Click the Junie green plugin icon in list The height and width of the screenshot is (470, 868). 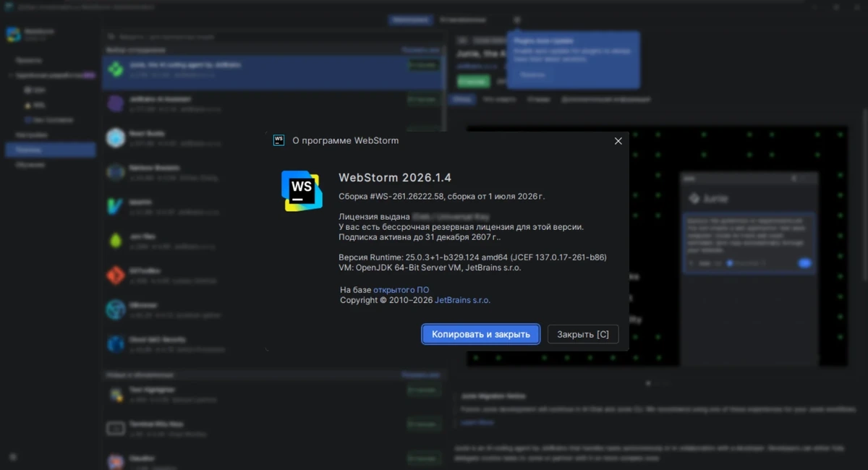(x=116, y=69)
